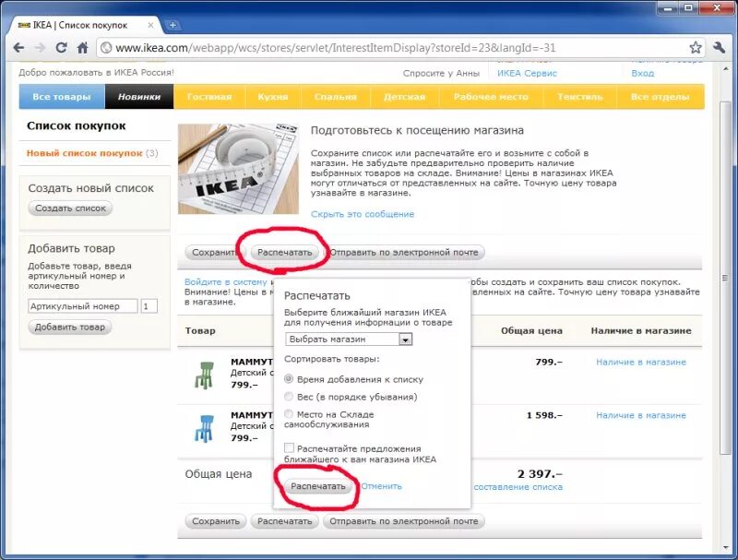738x560 pixels.
Task: Focus the Артикульный номер input field
Action: 83,306
